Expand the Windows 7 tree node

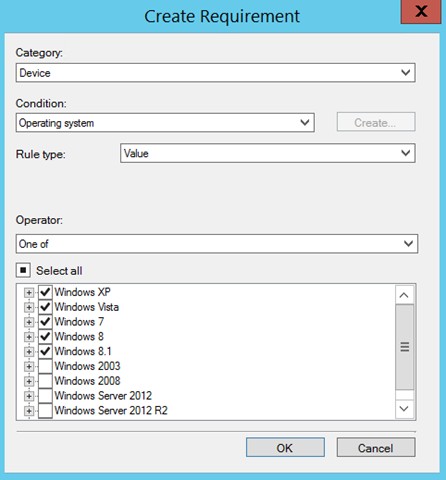click(29, 322)
